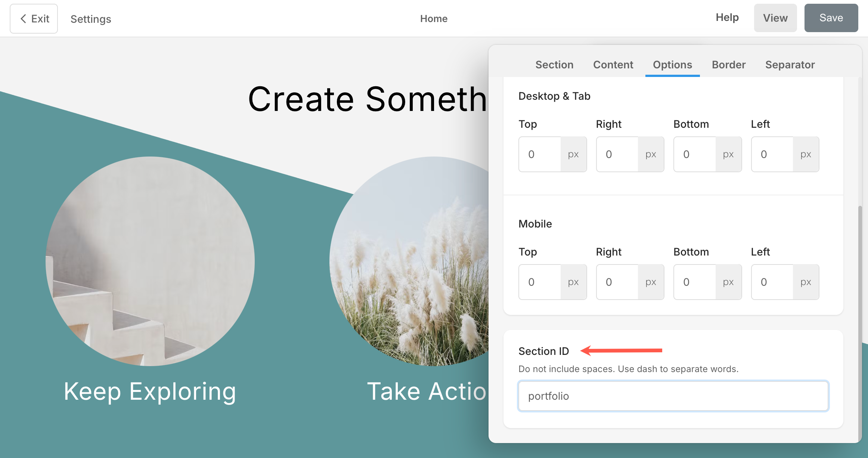Click the Desktop & Tab label
This screenshot has height=458, width=868.
(554, 96)
